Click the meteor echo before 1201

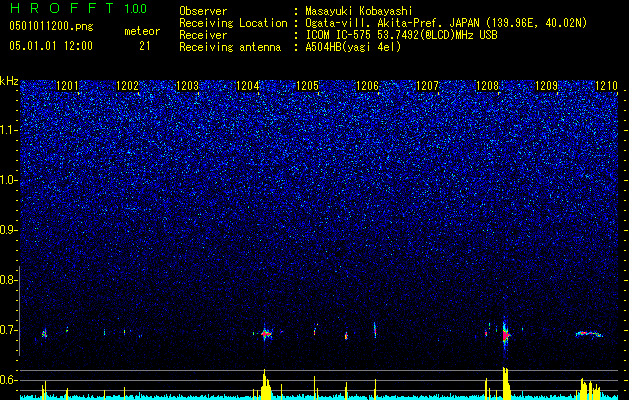coord(44,333)
